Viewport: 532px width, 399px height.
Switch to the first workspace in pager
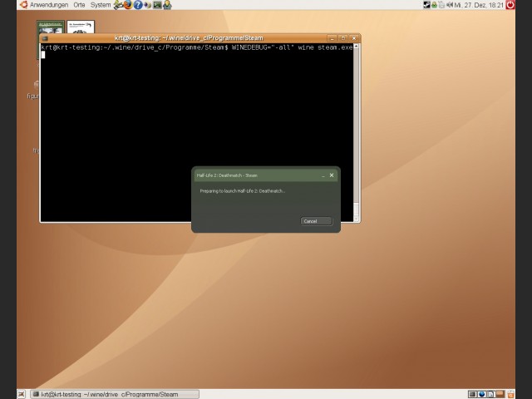pyautogui.click(x=472, y=394)
